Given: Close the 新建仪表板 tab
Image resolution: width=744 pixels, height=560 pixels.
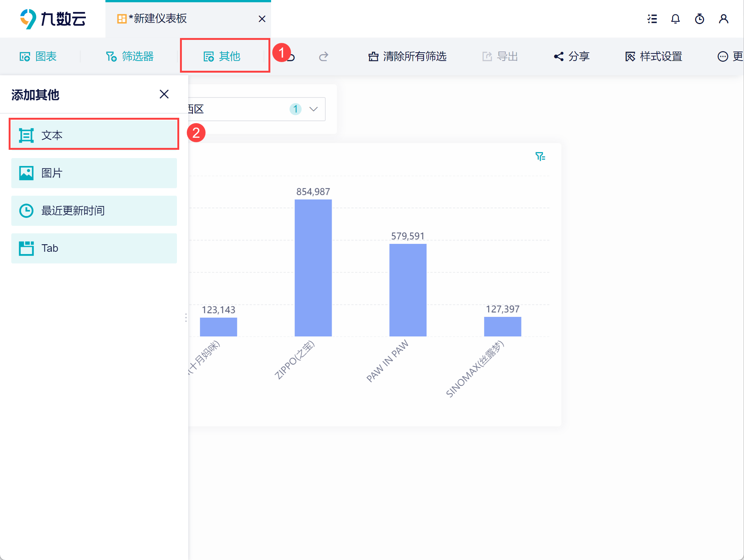Looking at the screenshot, I should pos(262,19).
